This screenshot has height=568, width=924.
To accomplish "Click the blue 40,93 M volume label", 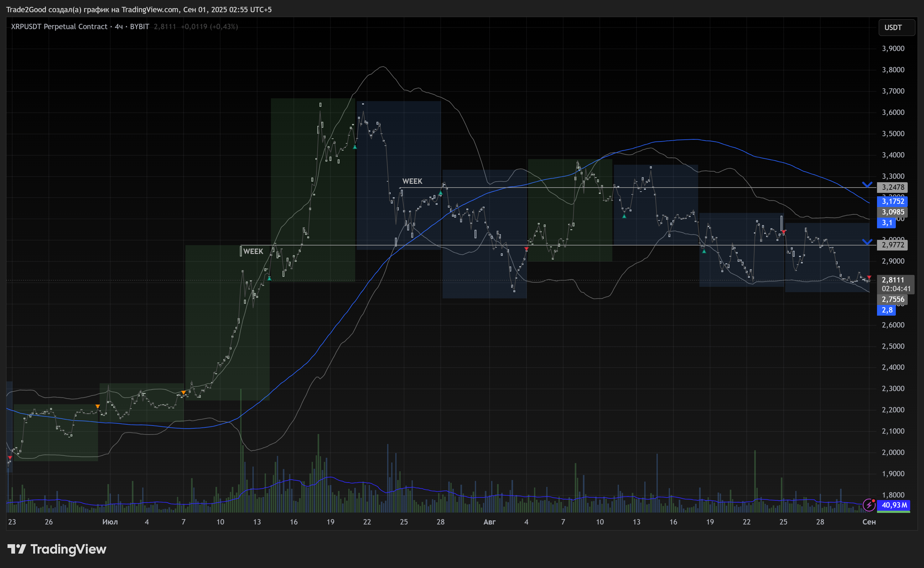I will click(x=894, y=505).
